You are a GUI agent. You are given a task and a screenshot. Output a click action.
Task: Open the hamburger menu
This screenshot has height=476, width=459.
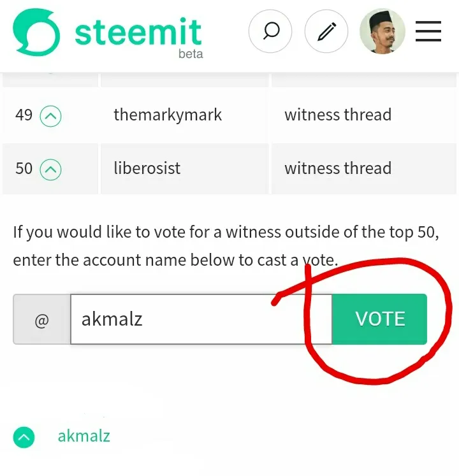click(x=428, y=31)
